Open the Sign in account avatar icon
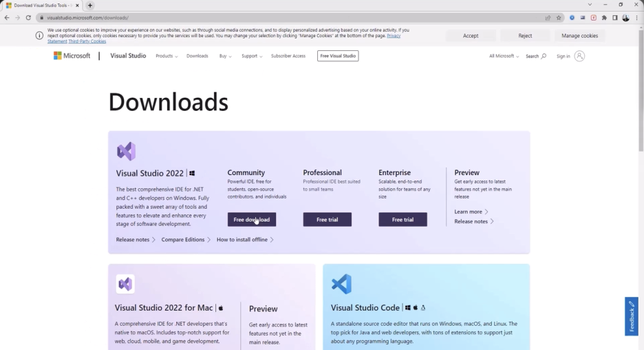This screenshot has width=644, height=350. click(579, 56)
